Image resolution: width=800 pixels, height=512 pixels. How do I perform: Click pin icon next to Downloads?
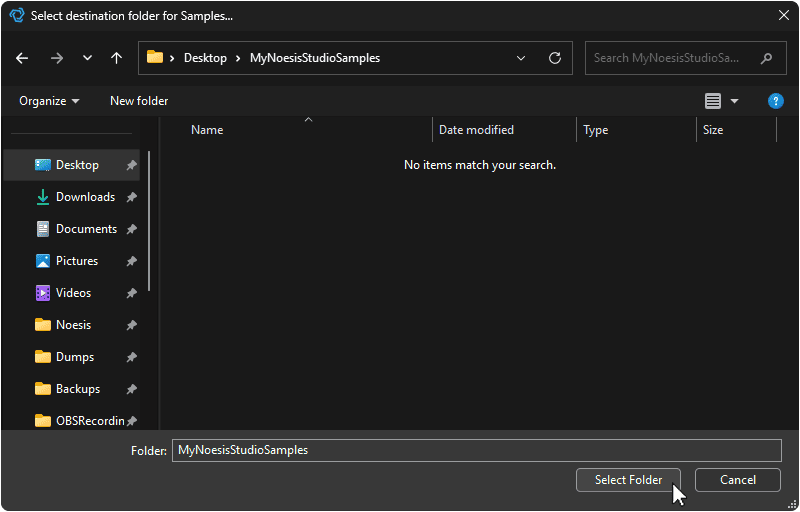(x=132, y=197)
